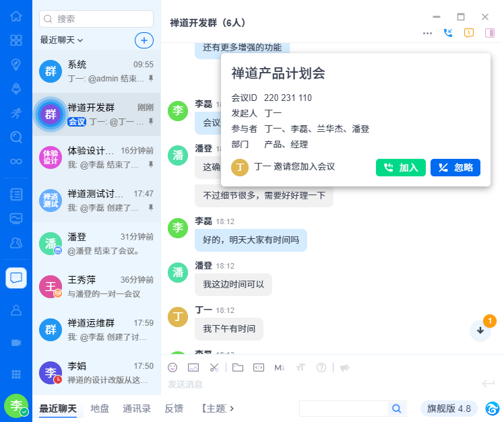504x422 pixels.
Task: Open the 禅道运维群 chat
Action: tap(96, 330)
